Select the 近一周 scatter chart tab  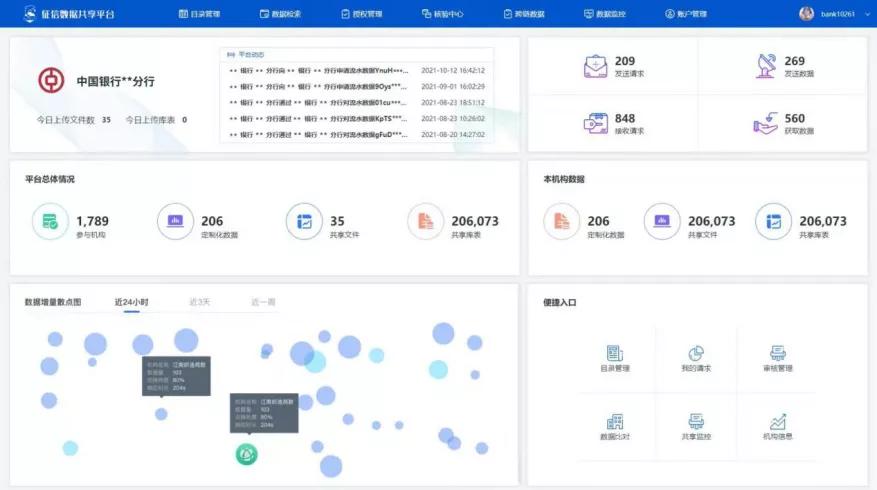(263, 302)
